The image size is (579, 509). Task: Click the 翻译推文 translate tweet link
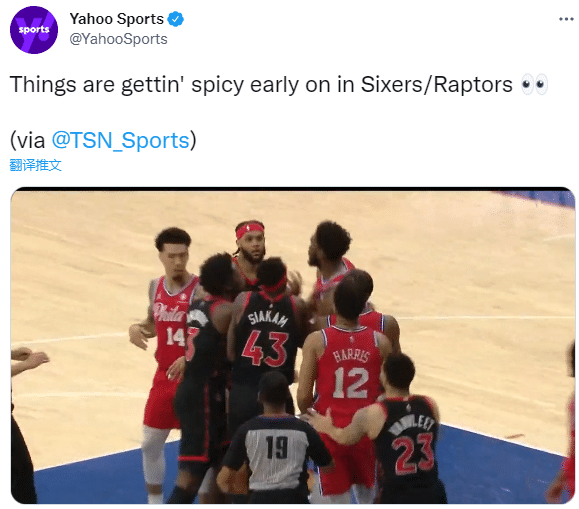pos(35,165)
